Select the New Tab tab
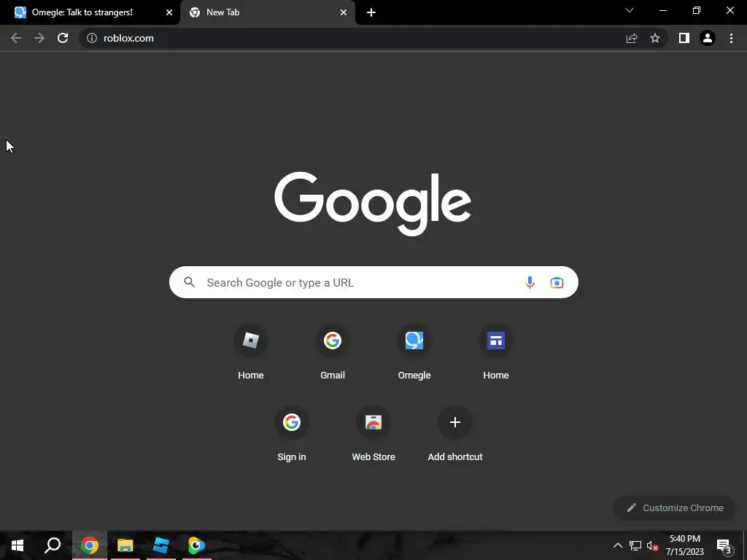 pos(267,12)
